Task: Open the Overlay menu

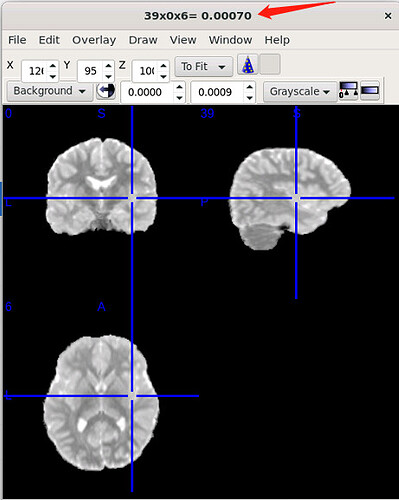Action: (94, 40)
